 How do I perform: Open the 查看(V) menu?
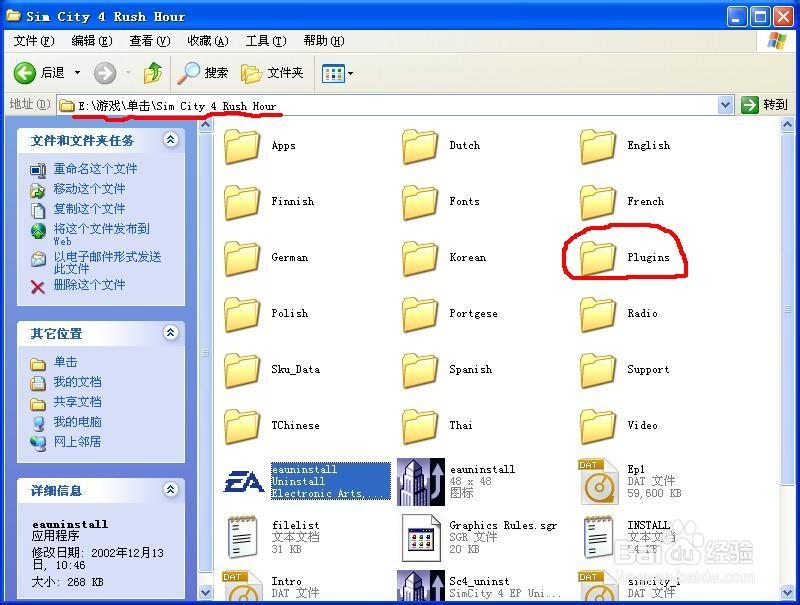[150, 41]
